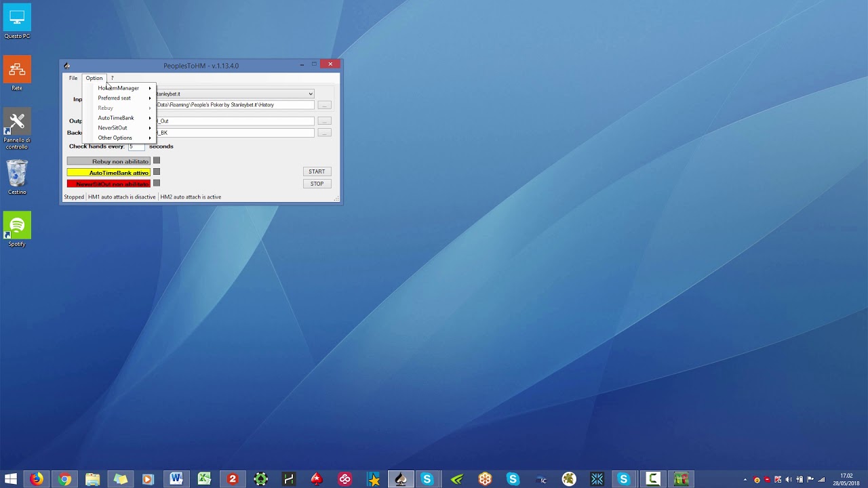Toggle the square beside NeverSitOut non abilitato
Screen dimensions: 868x488
(x=157, y=183)
